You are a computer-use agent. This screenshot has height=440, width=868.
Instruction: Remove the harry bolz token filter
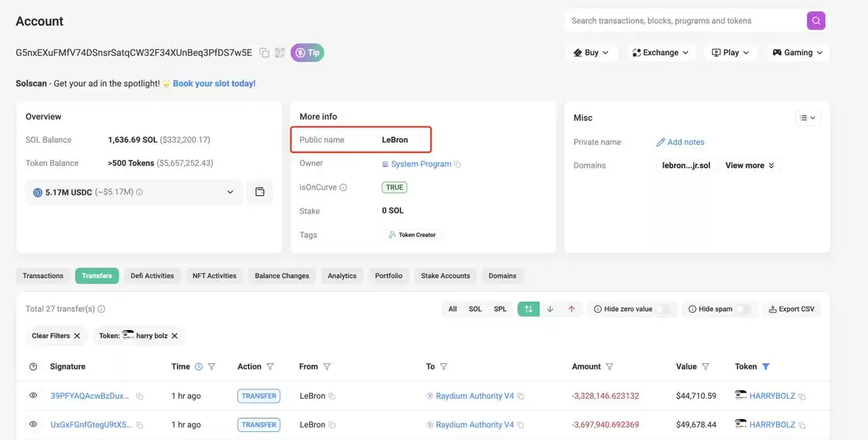pos(174,336)
